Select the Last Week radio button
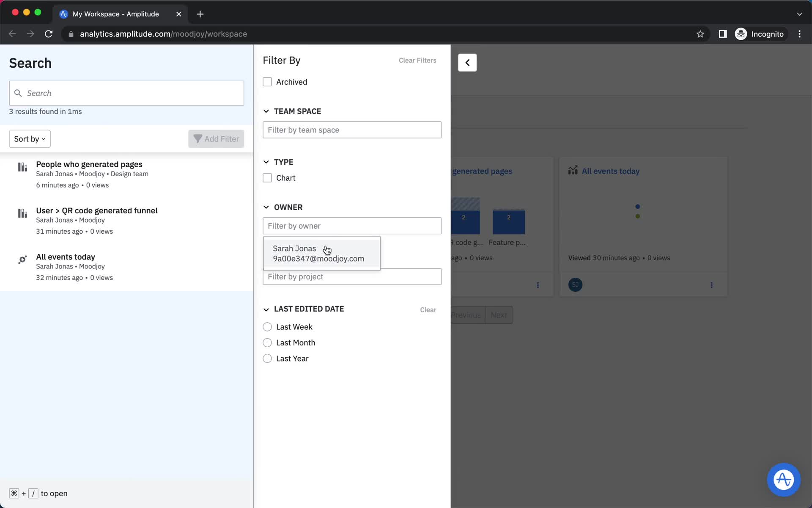The width and height of the screenshot is (812, 508). 267,326
